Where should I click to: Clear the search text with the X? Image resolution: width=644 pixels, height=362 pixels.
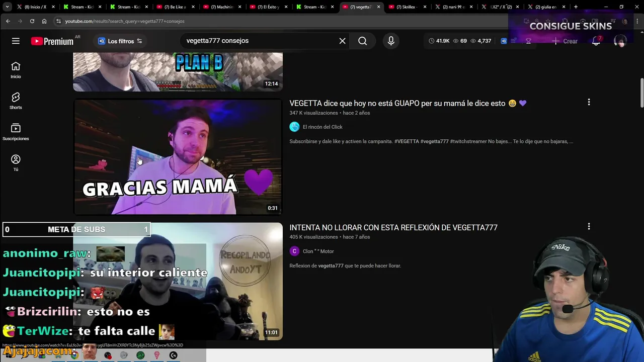[x=342, y=41]
